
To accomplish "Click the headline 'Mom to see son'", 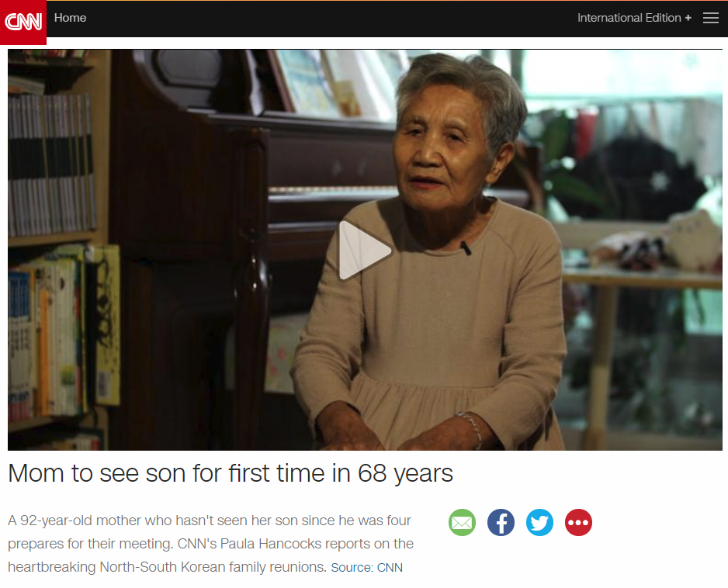I will coord(231,473).
